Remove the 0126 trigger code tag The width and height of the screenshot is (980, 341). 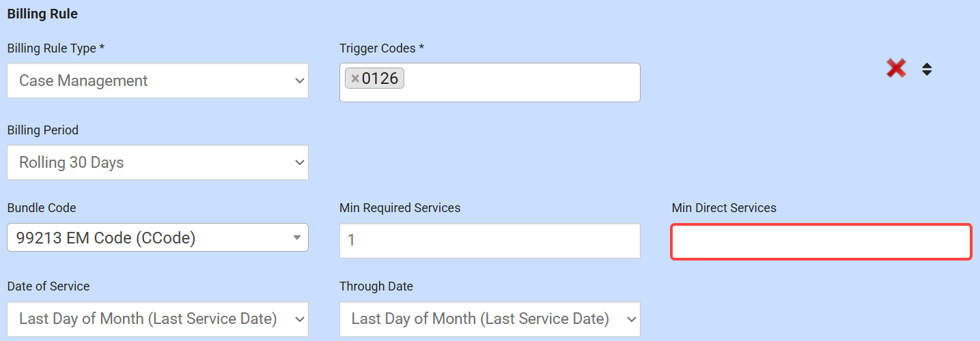click(x=355, y=79)
